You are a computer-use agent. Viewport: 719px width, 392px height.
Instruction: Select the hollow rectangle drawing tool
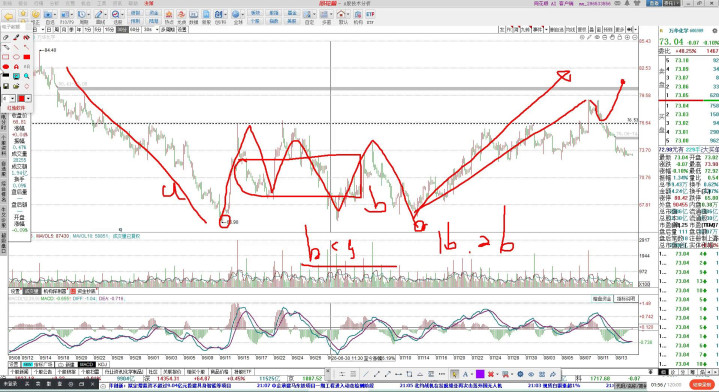(x=6, y=57)
